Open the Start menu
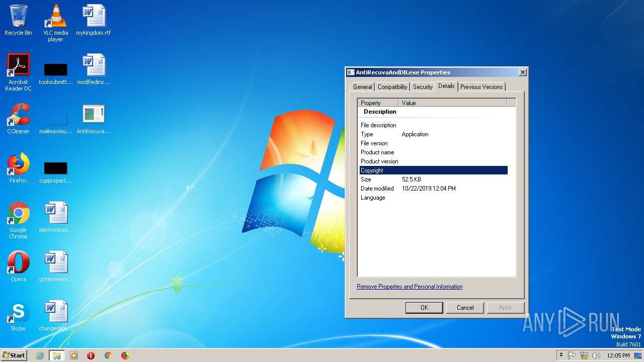This screenshot has width=644, height=362. point(14,355)
